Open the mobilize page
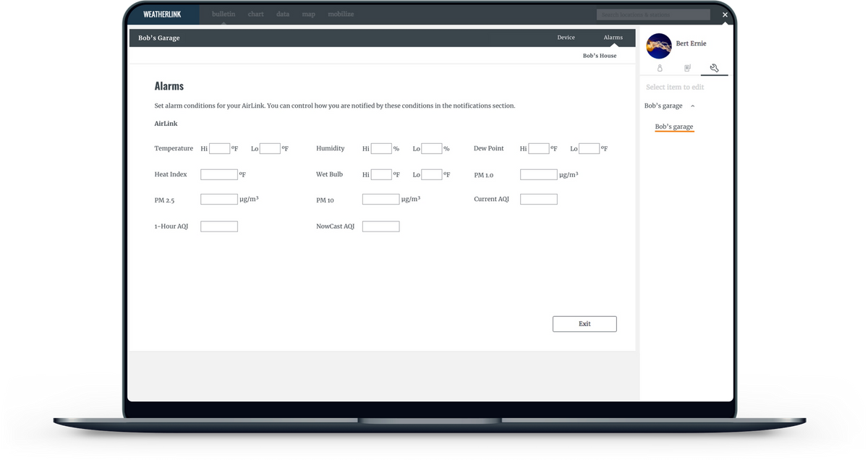This screenshot has height=460, width=868. click(x=341, y=14)
